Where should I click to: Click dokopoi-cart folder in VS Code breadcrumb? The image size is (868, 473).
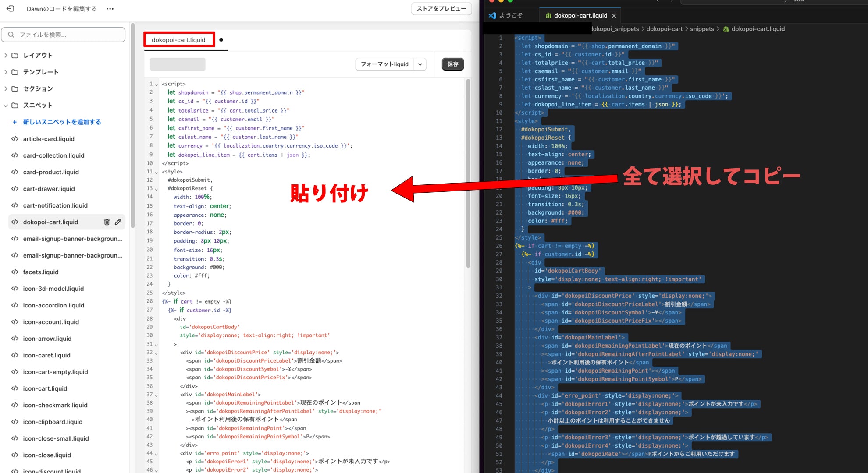[665, 29]
